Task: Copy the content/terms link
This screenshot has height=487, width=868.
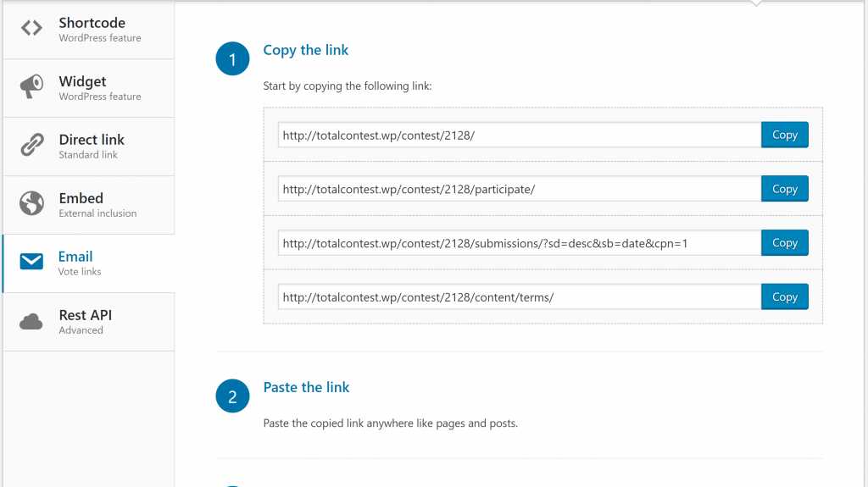Action: coord(784,296)
